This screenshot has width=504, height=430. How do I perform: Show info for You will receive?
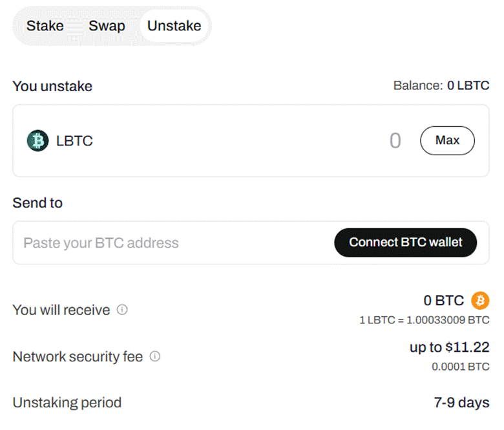tap(122, 310)
